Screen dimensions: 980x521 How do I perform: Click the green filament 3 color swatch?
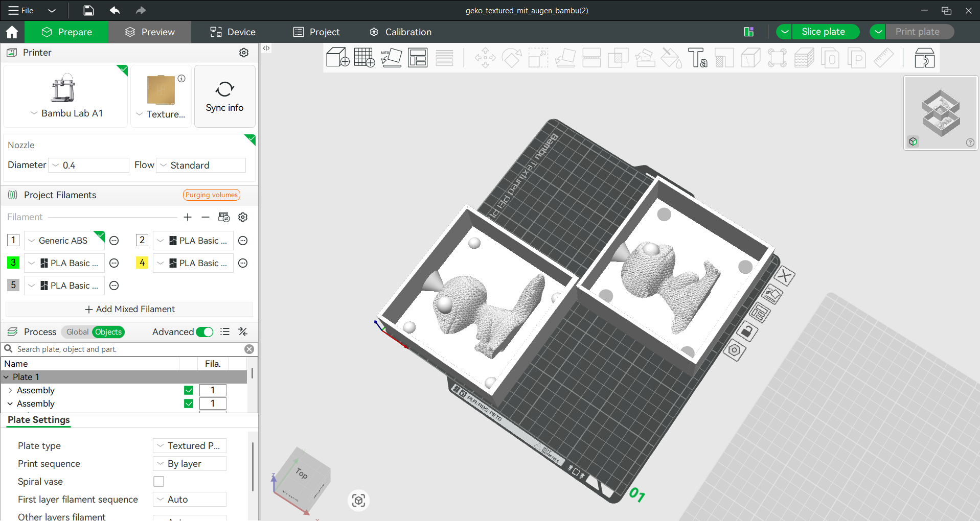click(13, 263)
